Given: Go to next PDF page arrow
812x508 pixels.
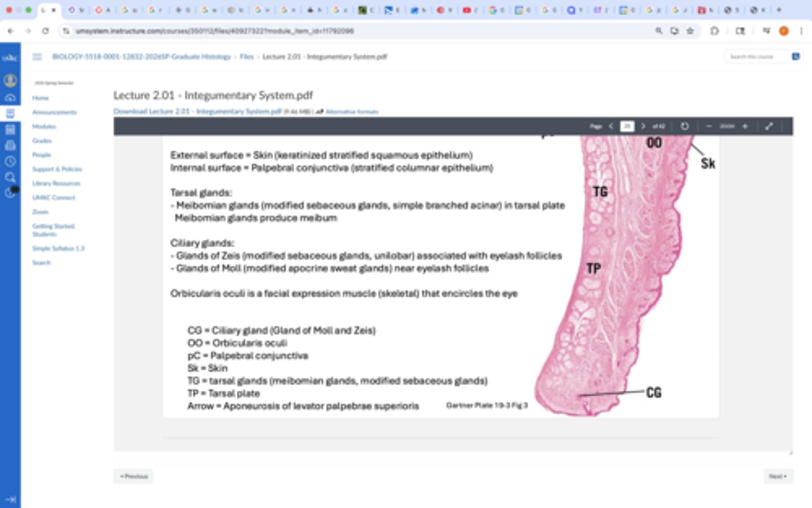Looking at the screenshot, I should tap(643, 126).
